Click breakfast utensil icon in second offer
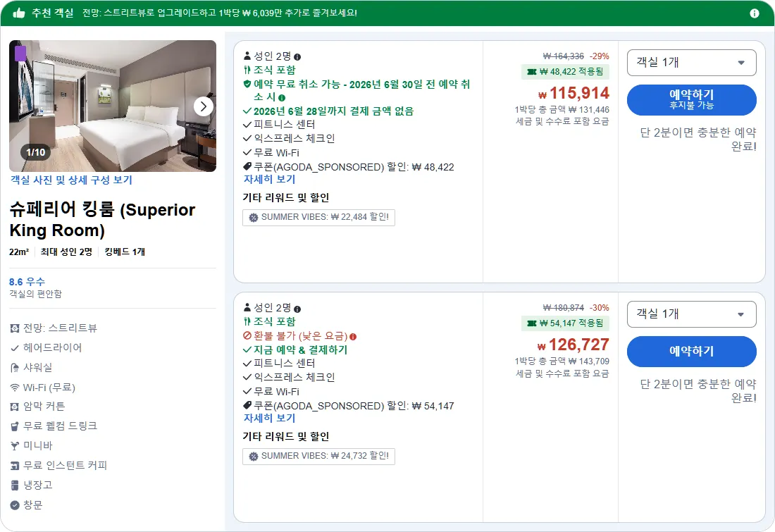 click(x=247, y=321)
